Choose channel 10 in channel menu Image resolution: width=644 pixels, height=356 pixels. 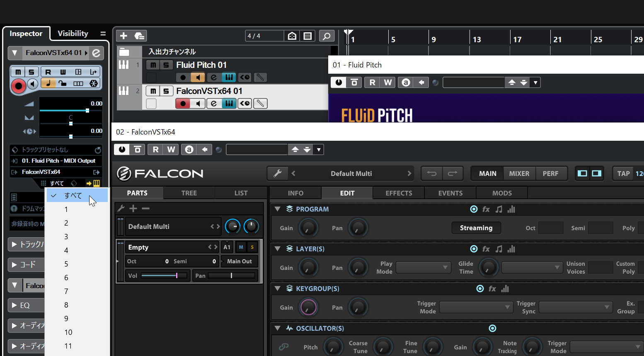77,332
